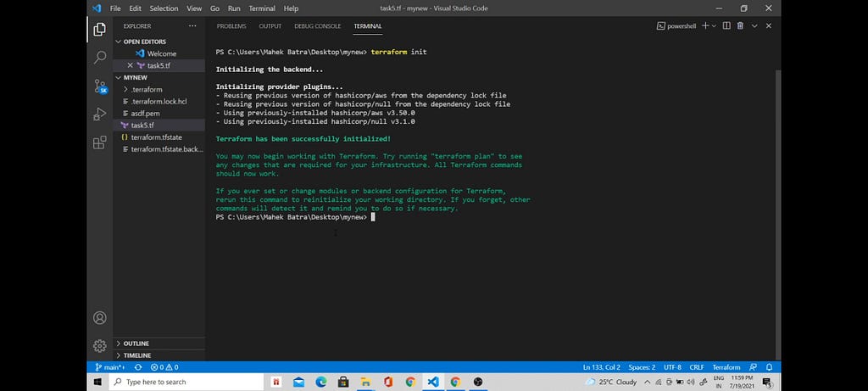
Task: Open the Edit menu
Action: pyautogui.click(x=135, y=8)
